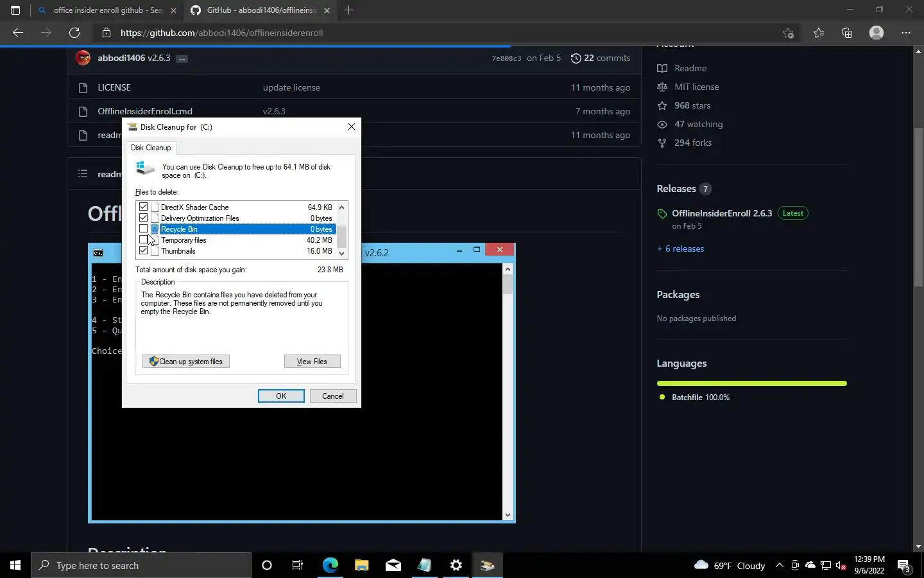Open File Explorer taskbar icon
Screen dimensions: 924x578
[x=361, y=565]
